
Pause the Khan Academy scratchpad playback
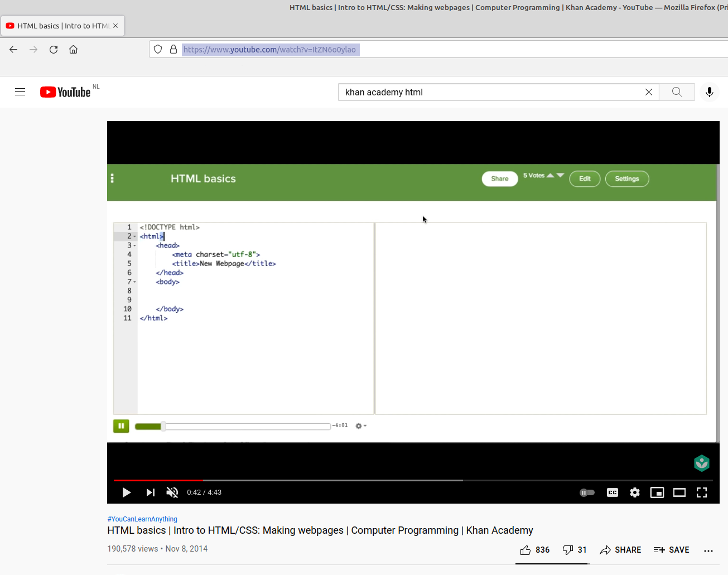[x=121, y=426]
